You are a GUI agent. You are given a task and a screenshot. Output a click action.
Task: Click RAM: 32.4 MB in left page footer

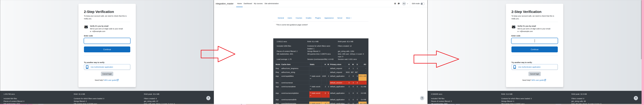coord(79,94)
